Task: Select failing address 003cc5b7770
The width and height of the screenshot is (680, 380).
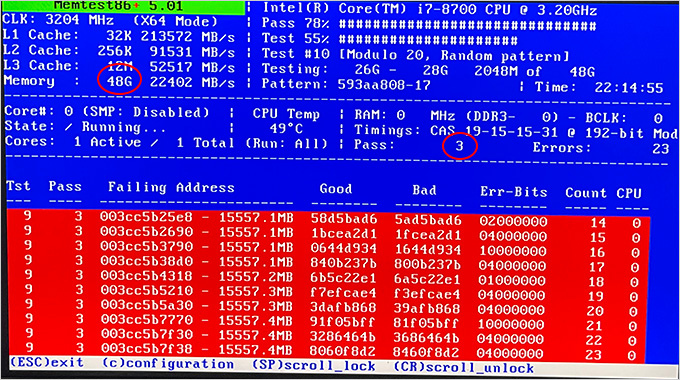Action: point(146,320)
